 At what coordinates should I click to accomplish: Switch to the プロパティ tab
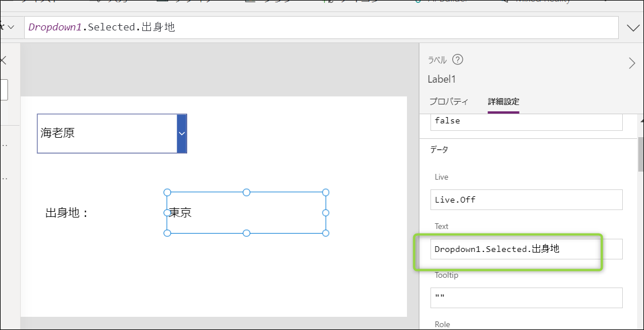(x=448, y=102)
